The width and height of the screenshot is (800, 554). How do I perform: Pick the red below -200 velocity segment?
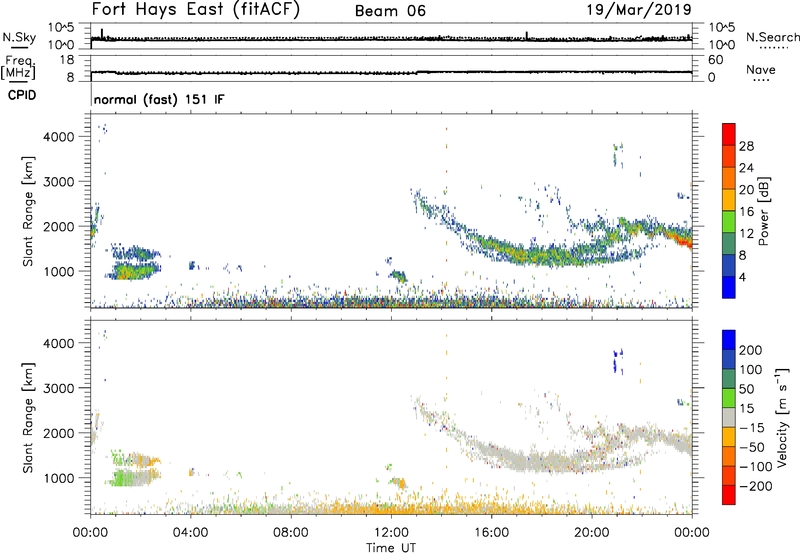click(729, 495)
